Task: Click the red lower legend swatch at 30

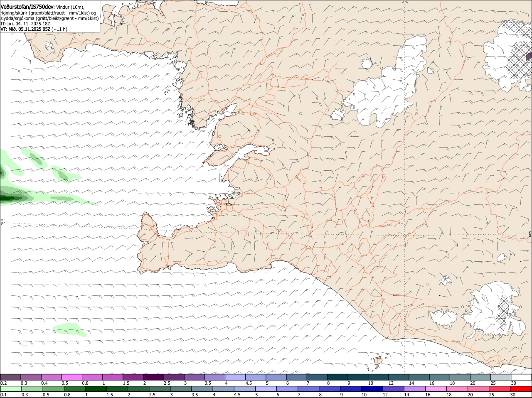Action: [521, 389]
